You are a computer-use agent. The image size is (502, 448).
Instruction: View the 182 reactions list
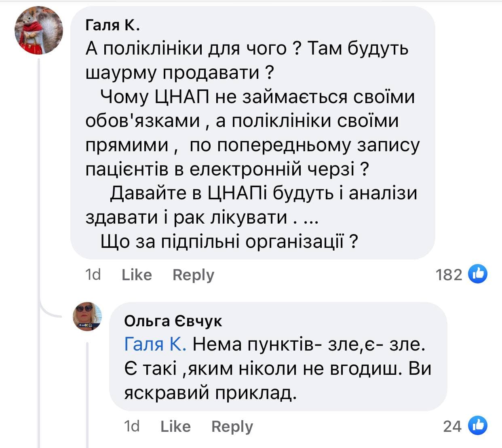[x=449, y=275]
